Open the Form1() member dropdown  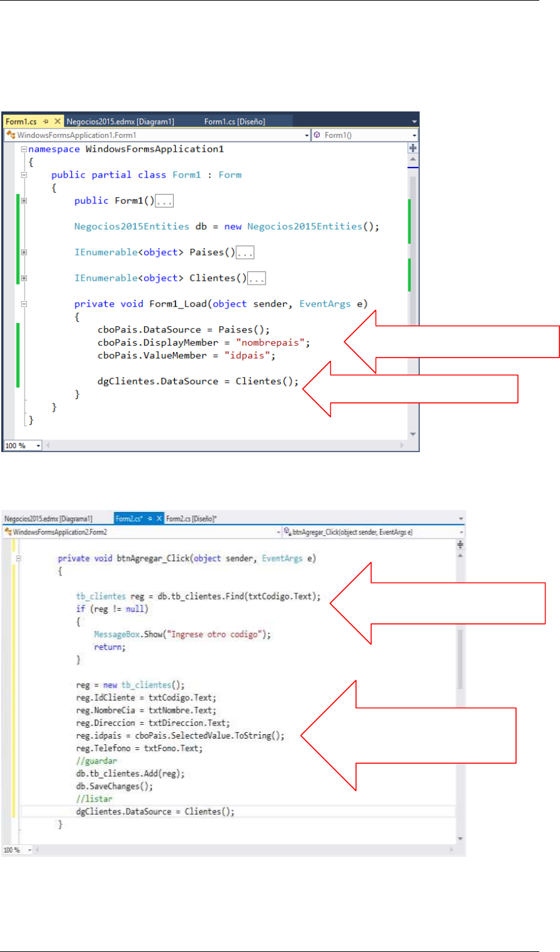[415, 135]
